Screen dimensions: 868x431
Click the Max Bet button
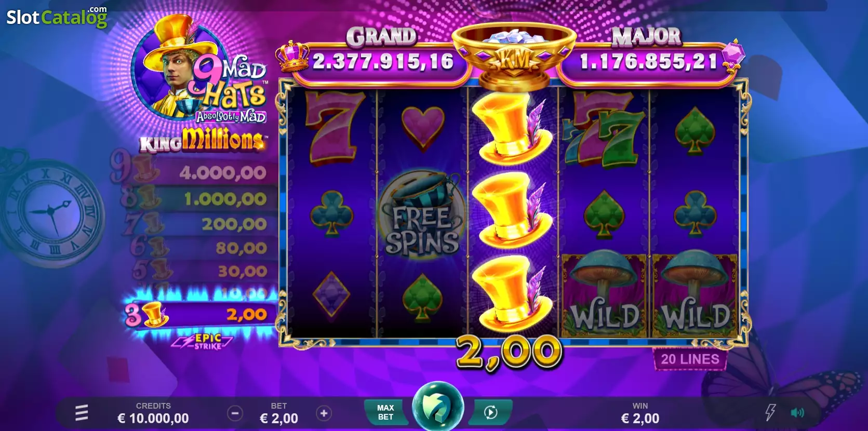385,412
